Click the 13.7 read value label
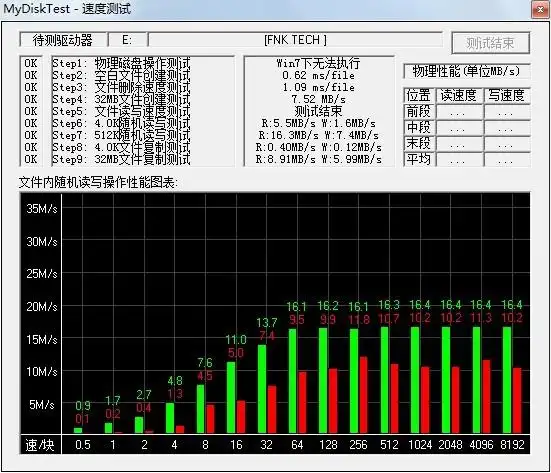Image resolution: width=551 pixels, height=473 pixels. tap(267, 323)
